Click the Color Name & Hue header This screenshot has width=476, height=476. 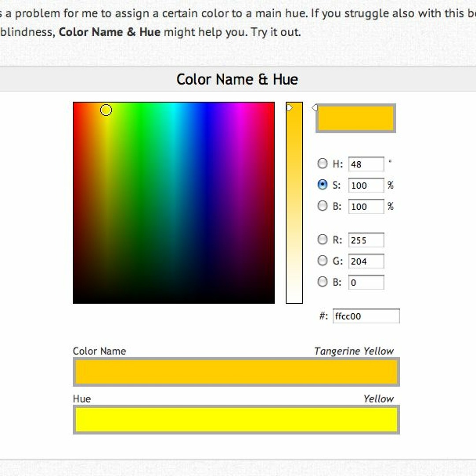(237, 79)
